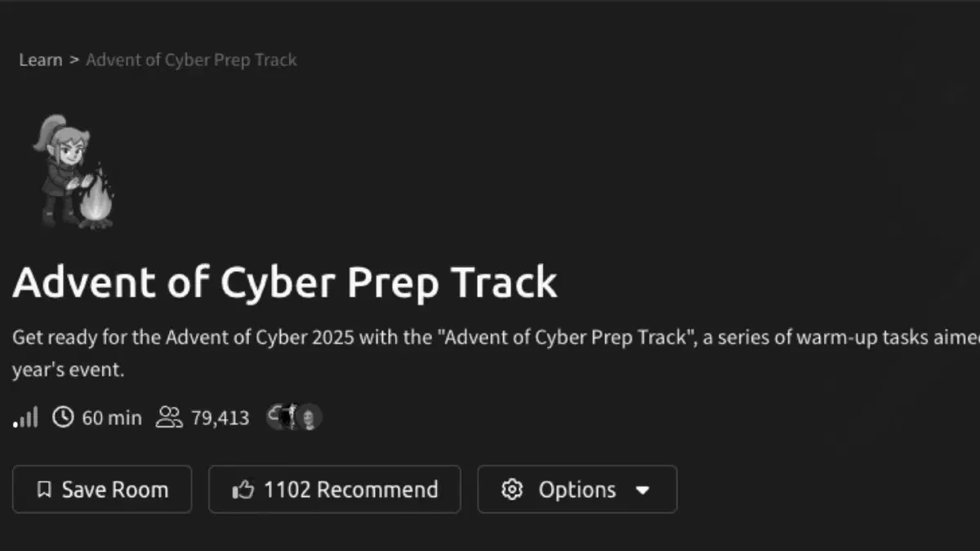Click the Advent of Cyber Prep Track title

(285, 282)
